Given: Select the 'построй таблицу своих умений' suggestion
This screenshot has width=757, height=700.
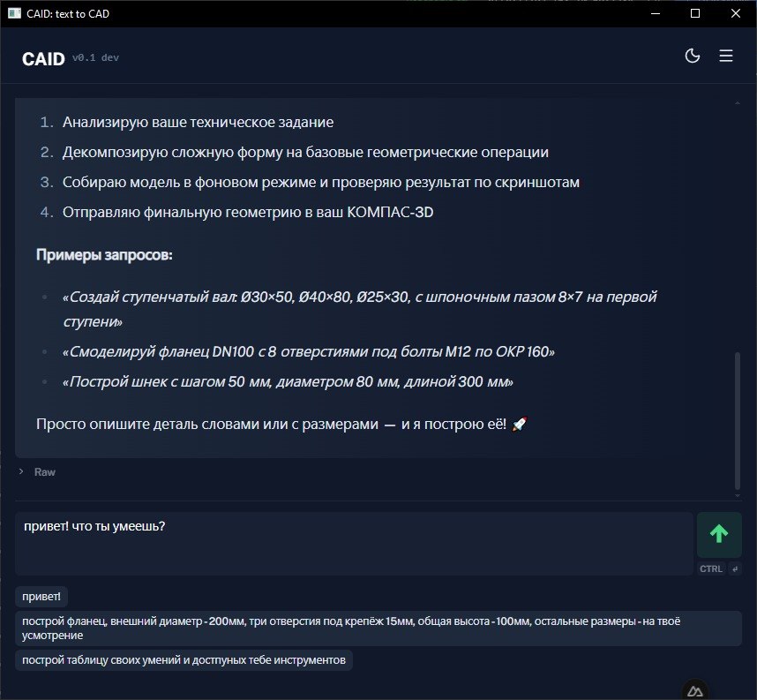Looking at the screenshot, I should point(184,660).
